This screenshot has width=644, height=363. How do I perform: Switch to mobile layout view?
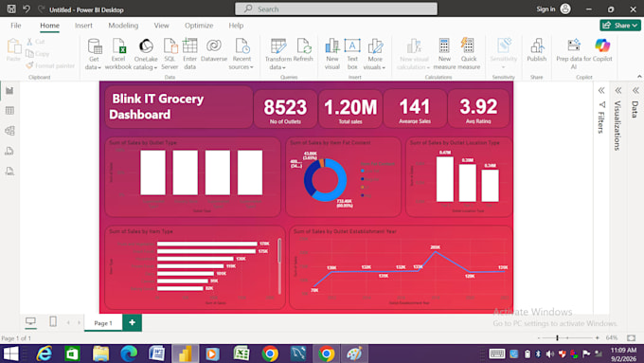[53, 321]
